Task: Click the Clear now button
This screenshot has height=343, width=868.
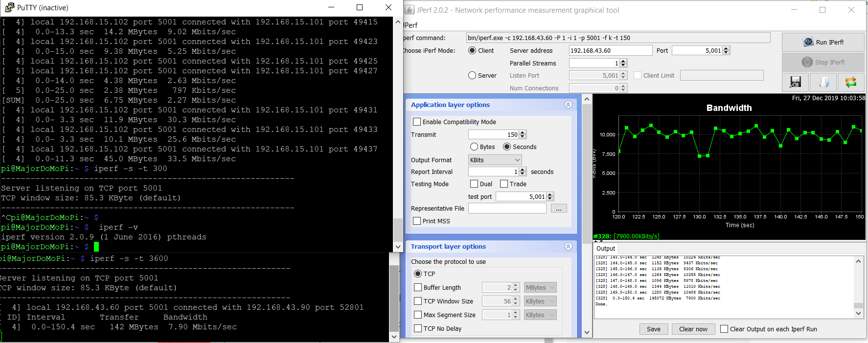Action: coord(693,329)
